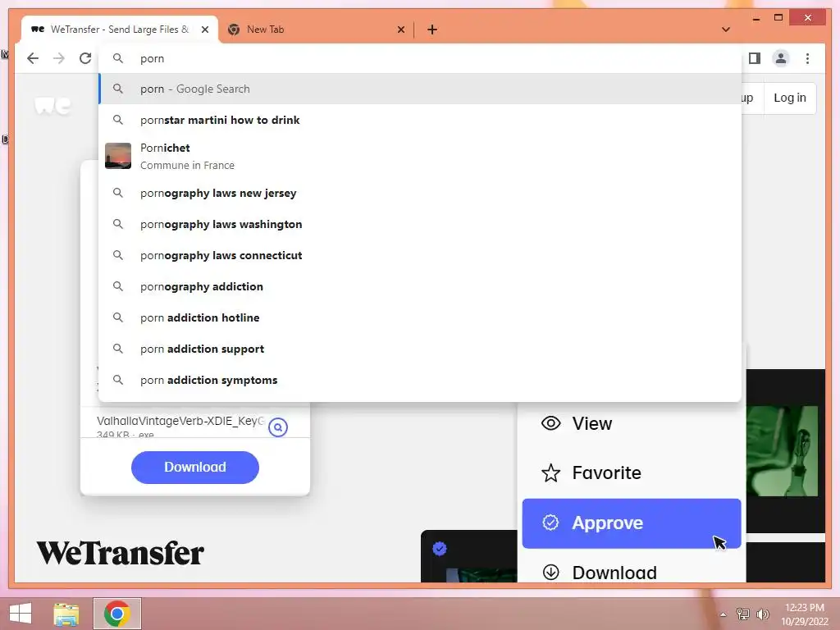The height and width of the screenshot is (630, 840).
Task: Click the large WeTransfer wordmark
Action: [120, 554]
